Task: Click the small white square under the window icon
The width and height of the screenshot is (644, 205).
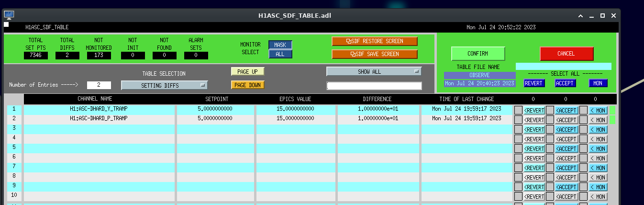Action: tap(6, 24)
